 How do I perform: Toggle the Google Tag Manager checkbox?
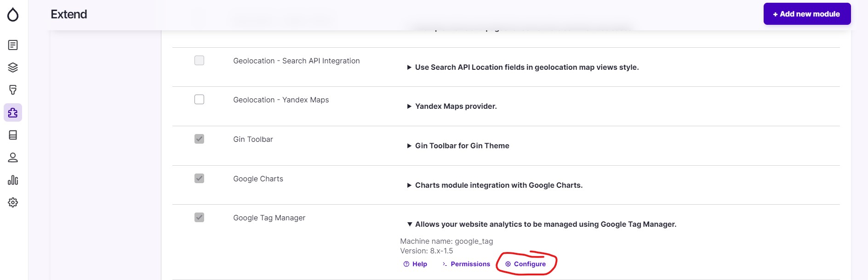tap(199, 217)
